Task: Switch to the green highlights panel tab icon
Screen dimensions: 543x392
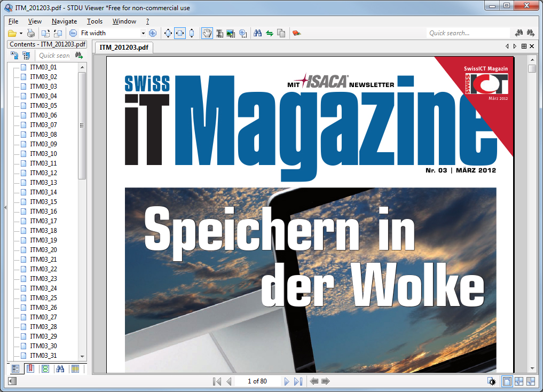Action: click(45, 369)
